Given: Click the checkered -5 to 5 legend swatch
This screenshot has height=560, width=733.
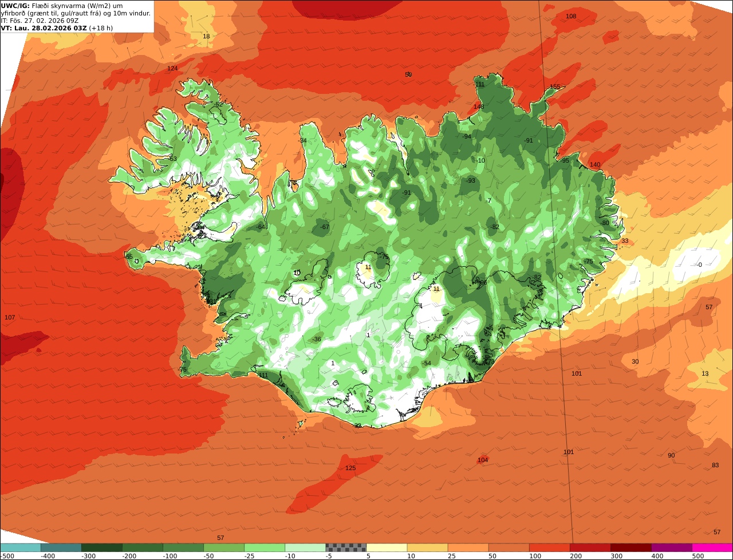Looking at the screenshot, I should pyautogui.click(x=346, y=547).
